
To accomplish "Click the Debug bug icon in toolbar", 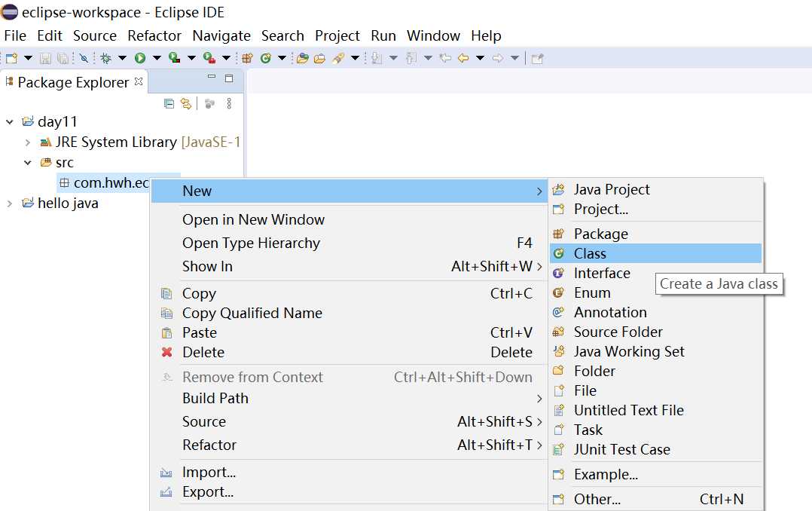I will (x=105, y=58).
